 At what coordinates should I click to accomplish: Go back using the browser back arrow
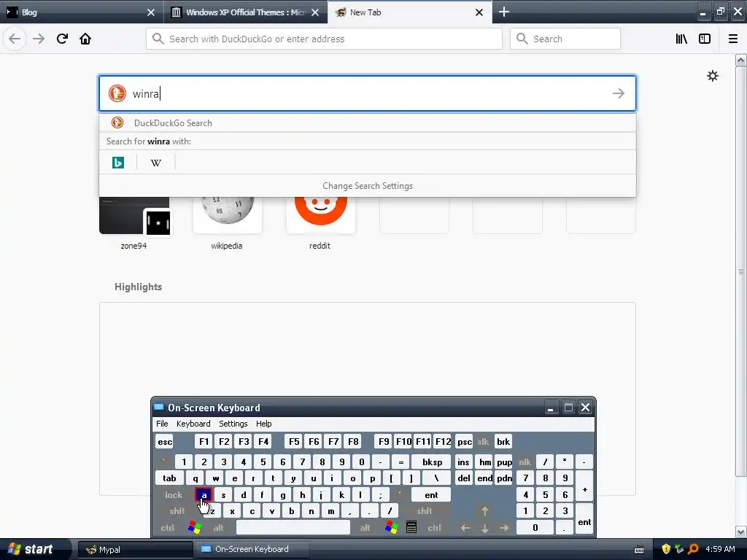click(15, 39)
